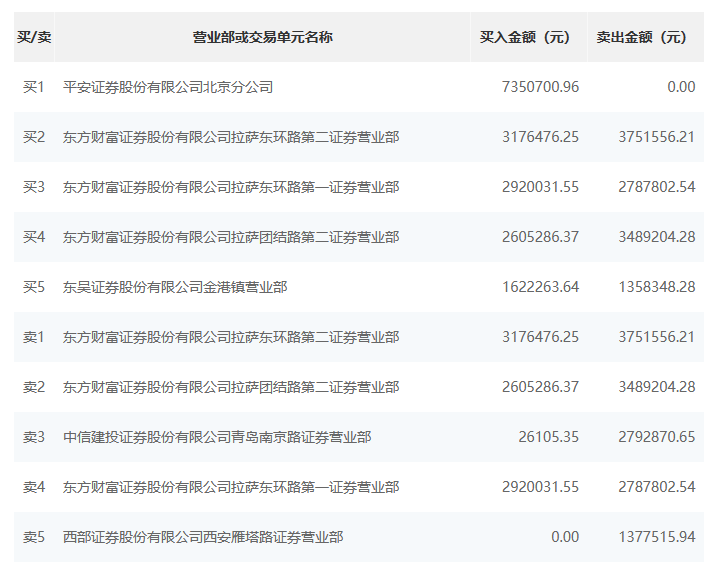Select 平安证券股份有限公司北京分公司
The height and width of the screenshot is (575, 719).
click(x=168, y=87)
